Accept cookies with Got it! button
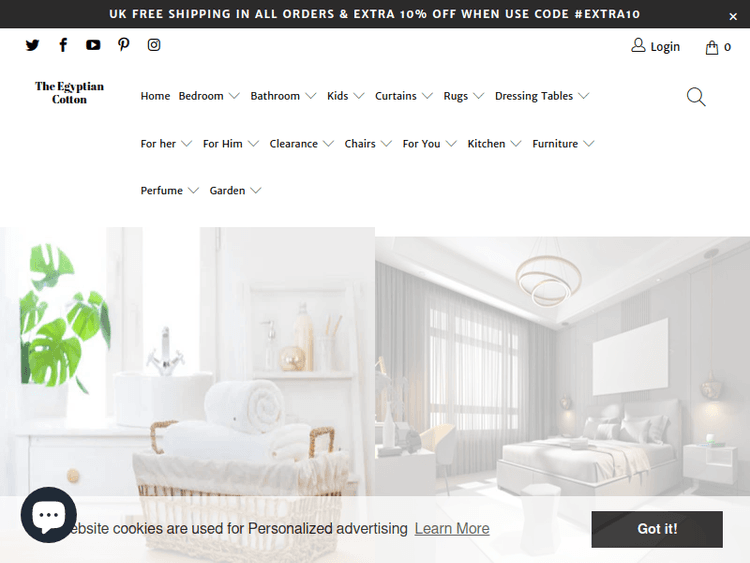The height and width of the screenshot is (563, 750). pyautogui.click(x=657, y=529)
